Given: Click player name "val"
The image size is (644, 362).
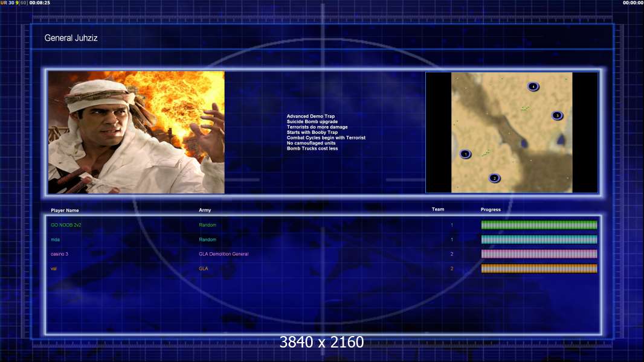Looking at the screenshot, I should tap(54, 268).
